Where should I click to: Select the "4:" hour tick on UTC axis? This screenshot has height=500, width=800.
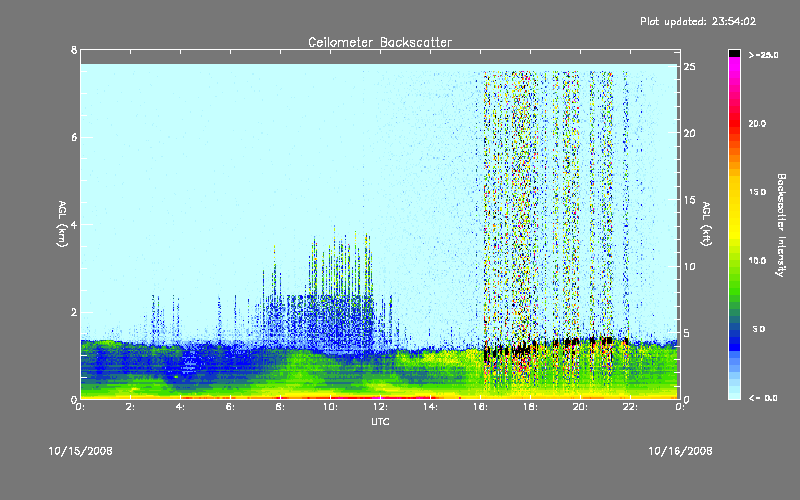pos(180,407)
